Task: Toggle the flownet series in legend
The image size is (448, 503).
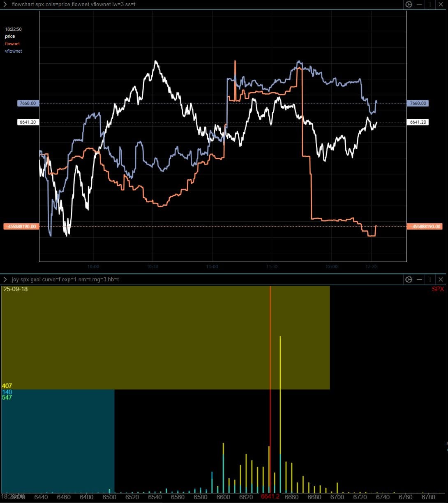Action: tap(12, 44)
